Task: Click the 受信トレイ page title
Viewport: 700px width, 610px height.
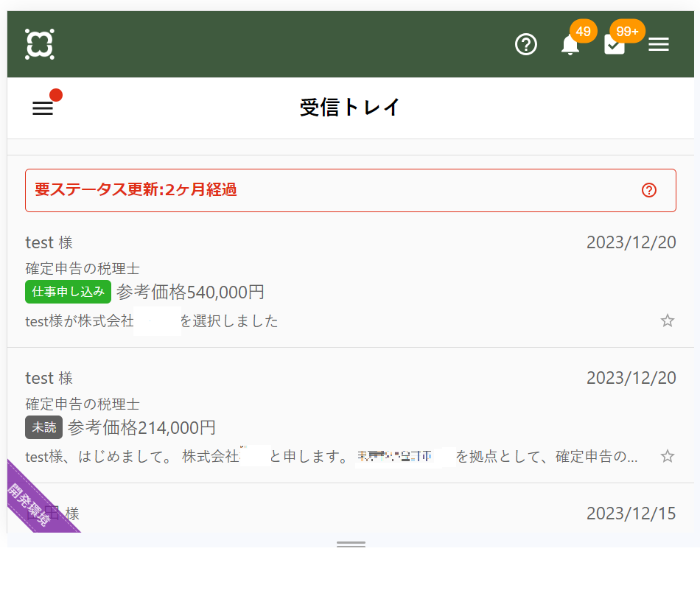Action: click(350, 108)
